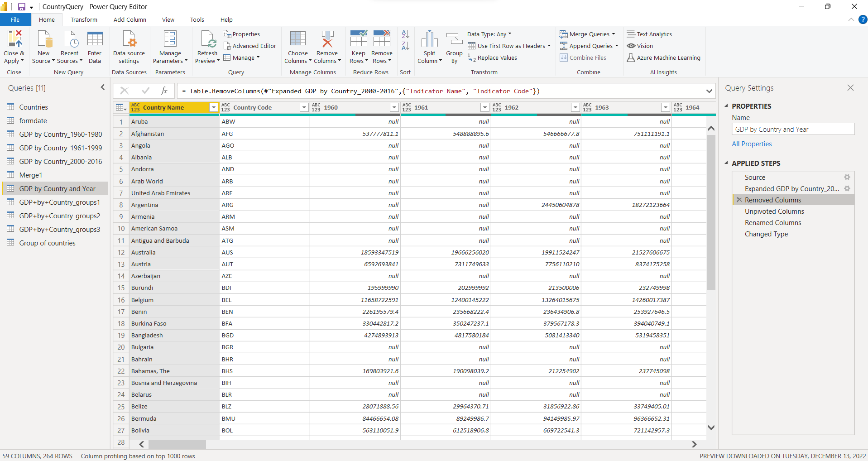Click the Remove Columns icon
The height and width of the screenshot is (461, 868).
point(327,39)
